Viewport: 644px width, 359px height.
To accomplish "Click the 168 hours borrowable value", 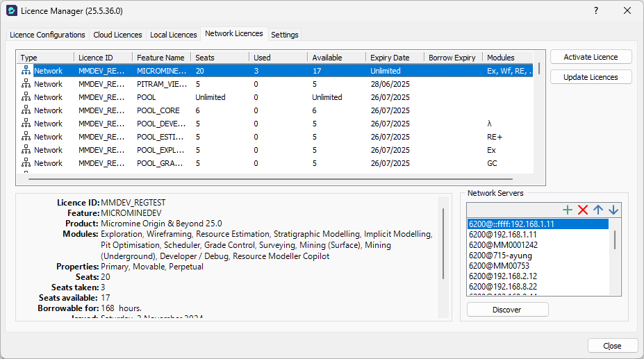I will click(x=121, y=308).
